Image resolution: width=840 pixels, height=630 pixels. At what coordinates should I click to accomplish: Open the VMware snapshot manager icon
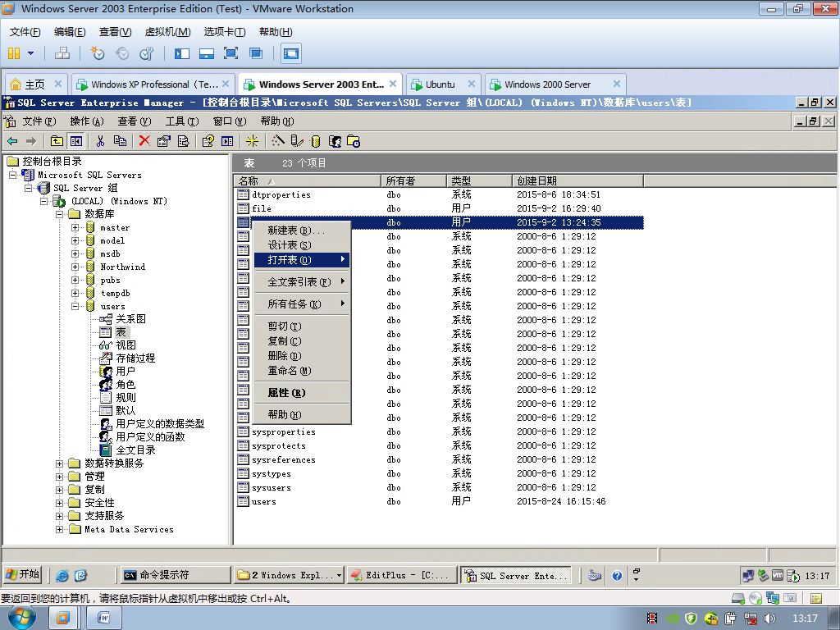coord(147,53)
